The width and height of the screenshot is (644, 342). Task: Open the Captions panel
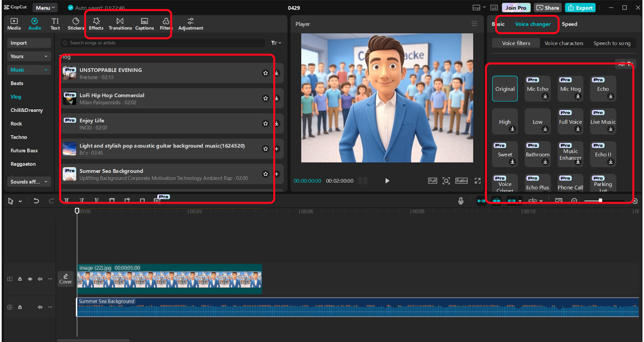(x=144, y=24)
